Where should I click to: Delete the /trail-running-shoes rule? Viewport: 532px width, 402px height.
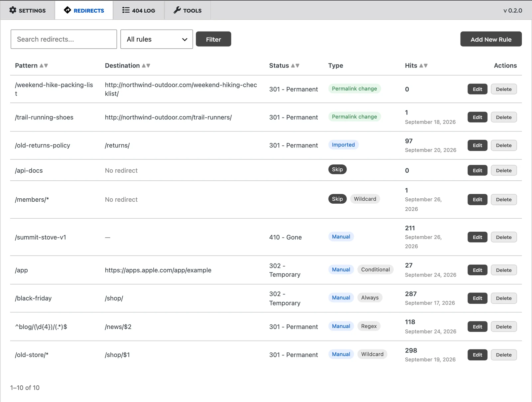[504, 117]
